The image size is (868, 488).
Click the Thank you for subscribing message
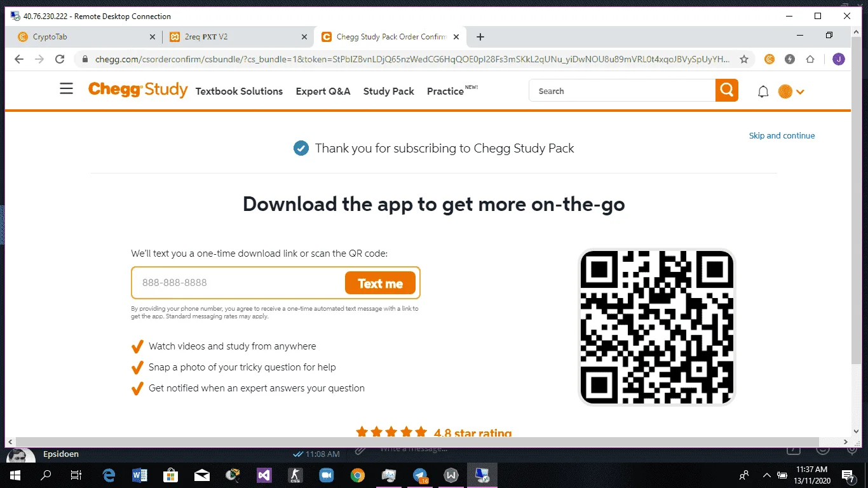tap(444, 148)
